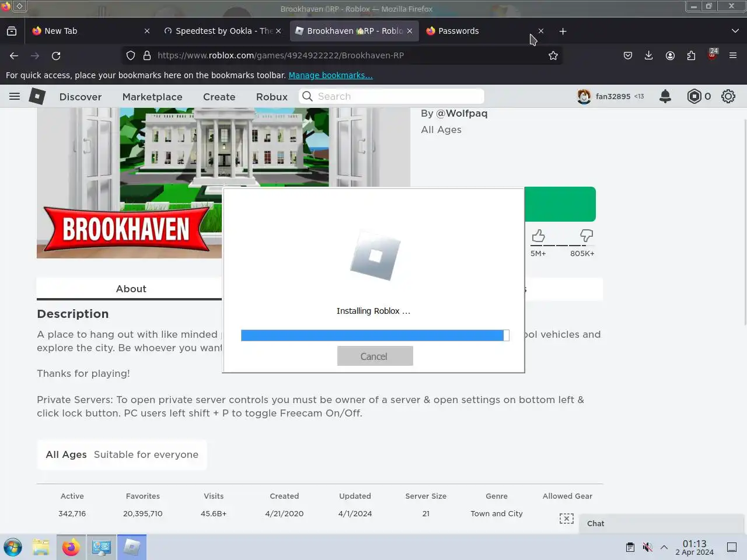Viewport: 747px width, 560px height.
Task: Show site security lock info
Action: (x=147, y=55)
